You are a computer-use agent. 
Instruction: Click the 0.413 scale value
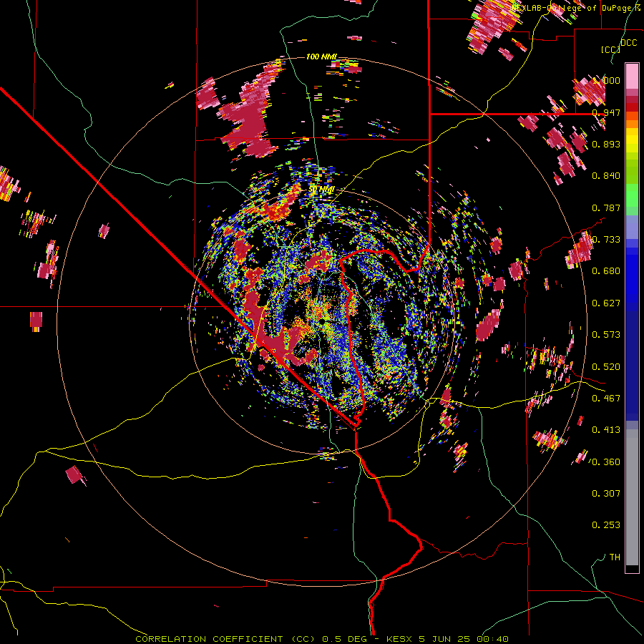(x=606, y=430)
